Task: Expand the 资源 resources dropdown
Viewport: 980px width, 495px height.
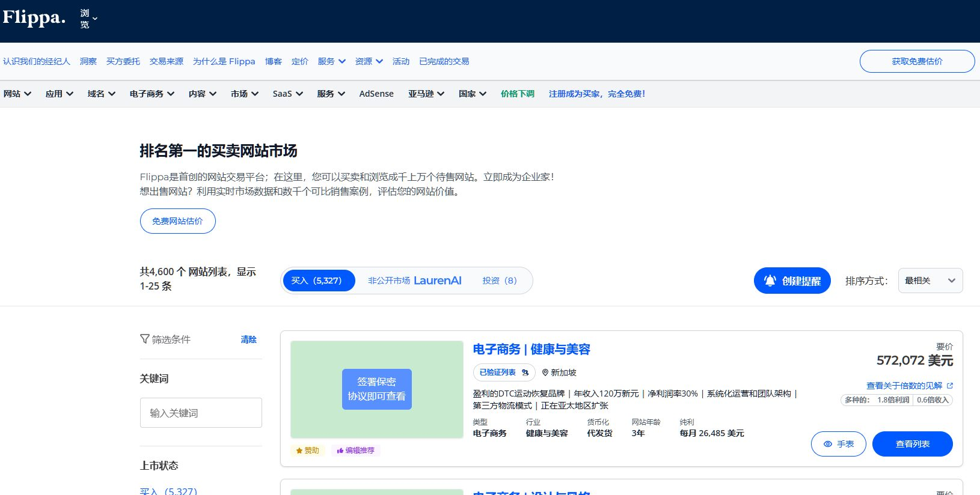Action: [369, 61]
